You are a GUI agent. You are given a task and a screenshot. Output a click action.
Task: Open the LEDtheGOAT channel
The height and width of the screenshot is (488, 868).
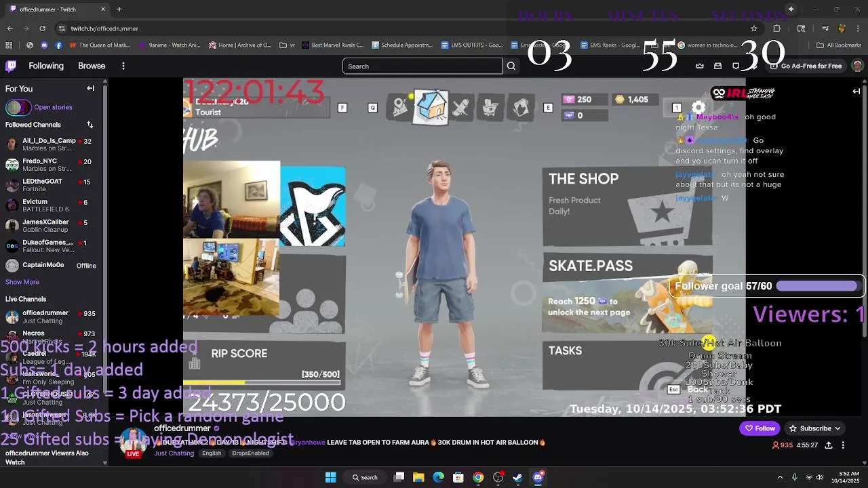52,185
